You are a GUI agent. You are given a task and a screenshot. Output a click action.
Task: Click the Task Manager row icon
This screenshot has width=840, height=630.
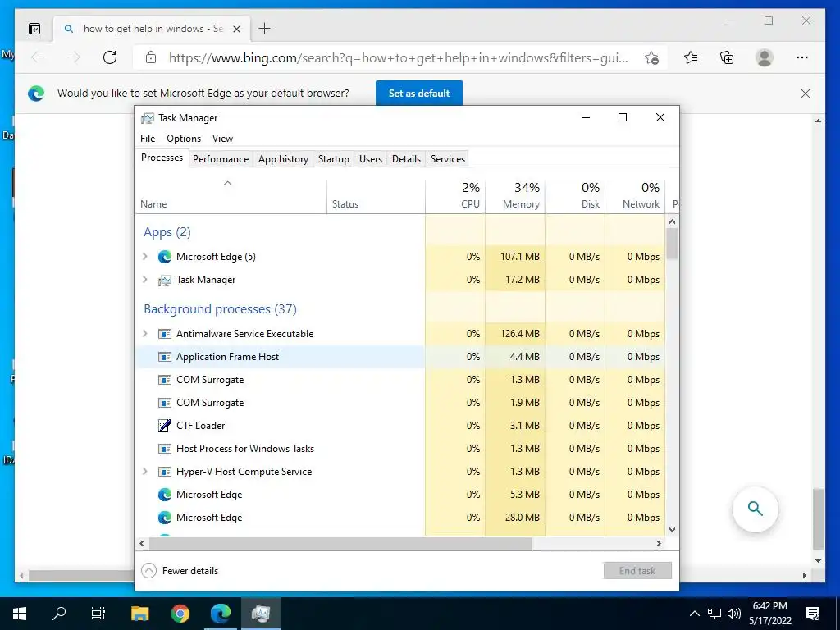[164, 280]
